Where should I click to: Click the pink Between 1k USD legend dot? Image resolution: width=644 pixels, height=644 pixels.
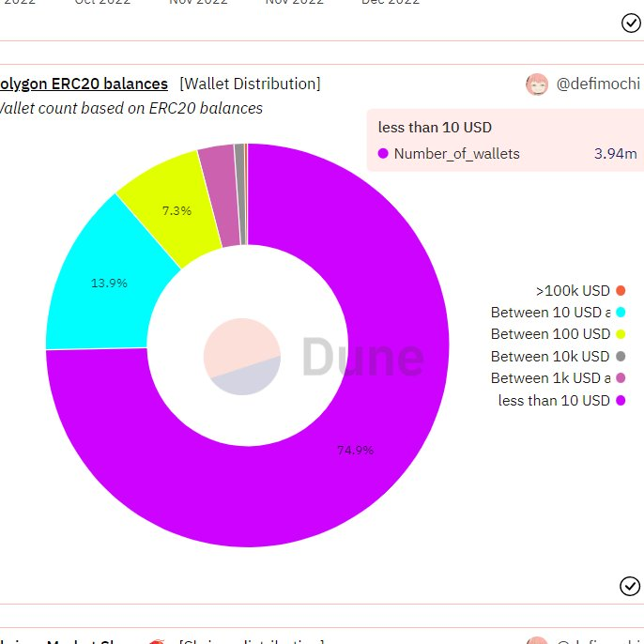pyautogui.click(x=621, y=378)
